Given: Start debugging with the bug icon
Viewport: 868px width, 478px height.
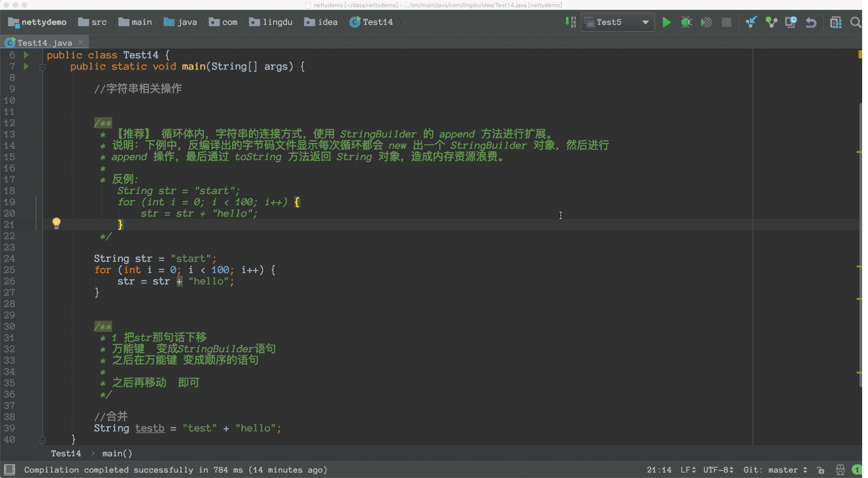Looking at the screenshot, I should pos(686,22).
